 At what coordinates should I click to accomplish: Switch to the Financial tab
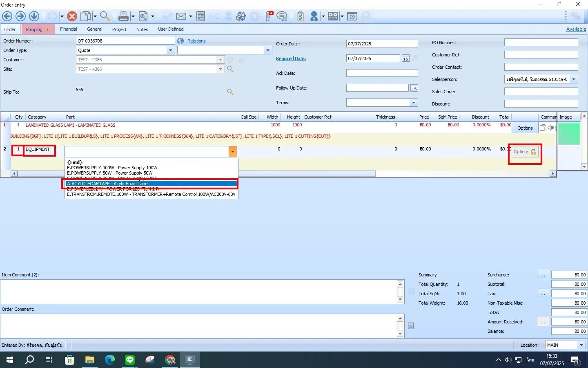coord(69,29)
